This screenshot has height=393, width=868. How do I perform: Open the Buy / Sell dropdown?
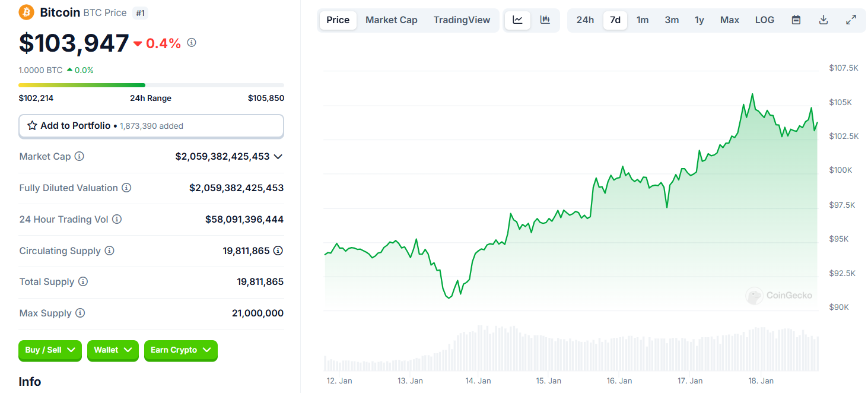click(x=50, y=350)
